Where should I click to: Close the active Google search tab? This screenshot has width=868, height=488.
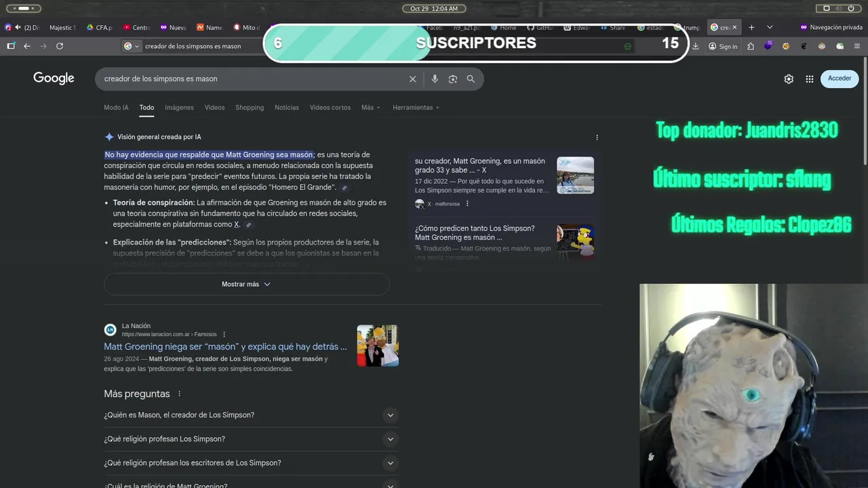(734, 27)
